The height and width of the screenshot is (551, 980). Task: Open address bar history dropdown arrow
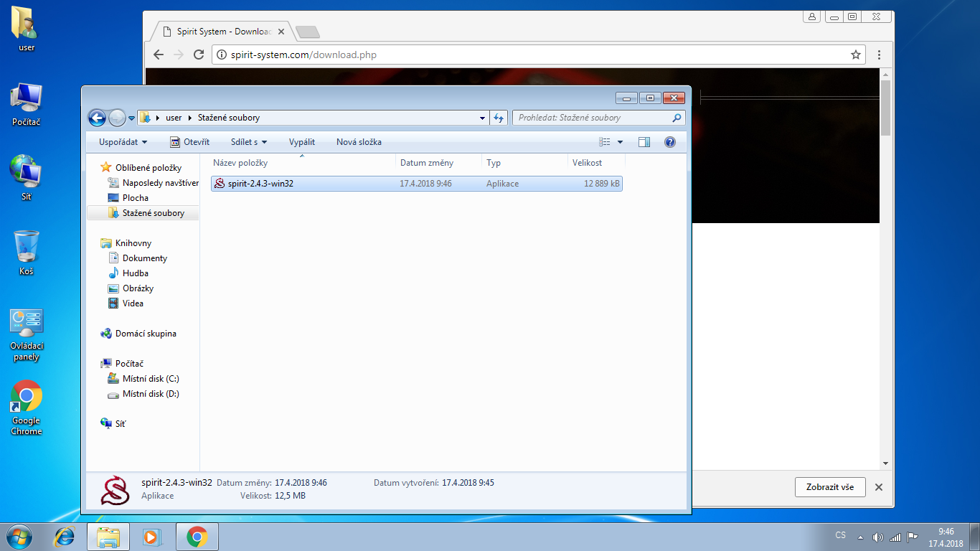482,118
